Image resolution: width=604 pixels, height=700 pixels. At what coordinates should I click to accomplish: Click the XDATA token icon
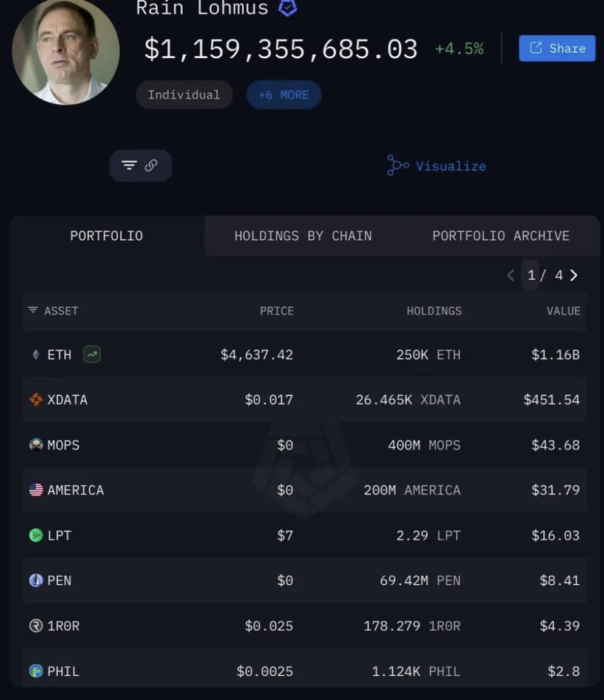(x=36, y=400)
